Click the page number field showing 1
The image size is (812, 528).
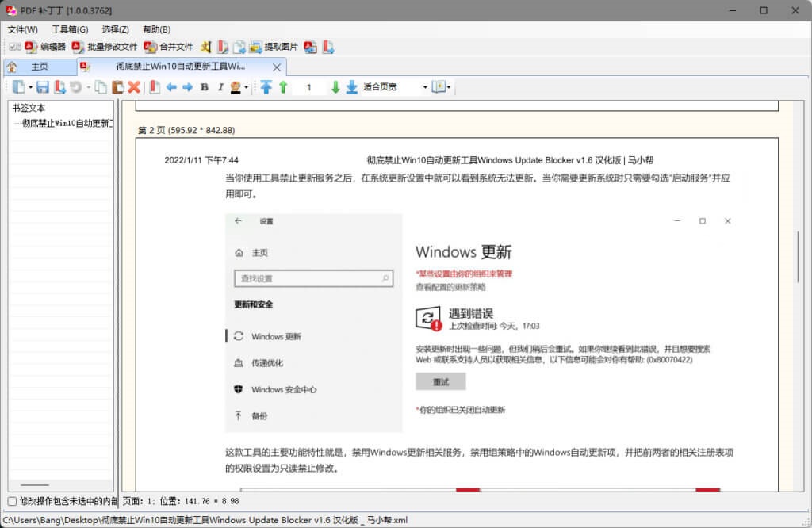point(309,87)
